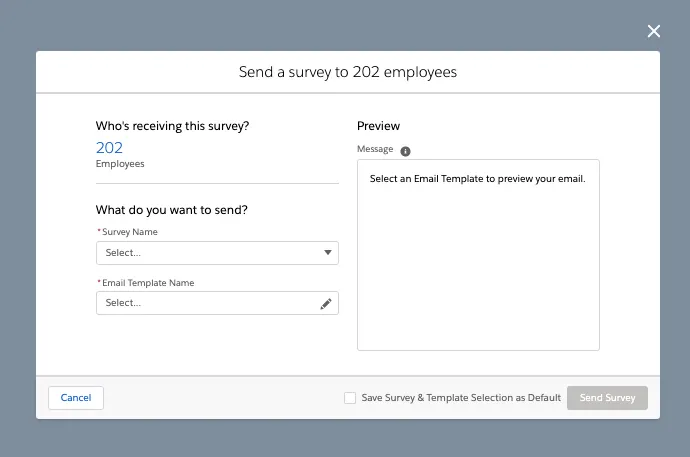Click the email preview message box

click(x=478, y=255)
